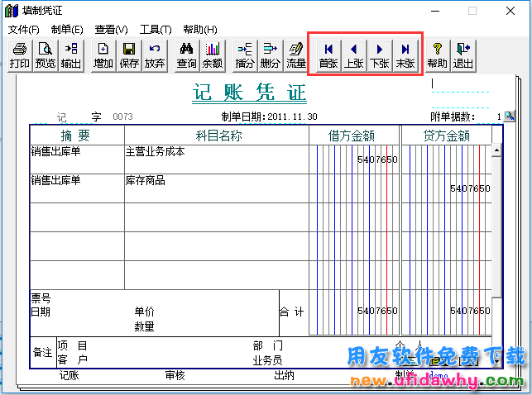Open 查询 (Query) binoculars icon

[187, 55]
